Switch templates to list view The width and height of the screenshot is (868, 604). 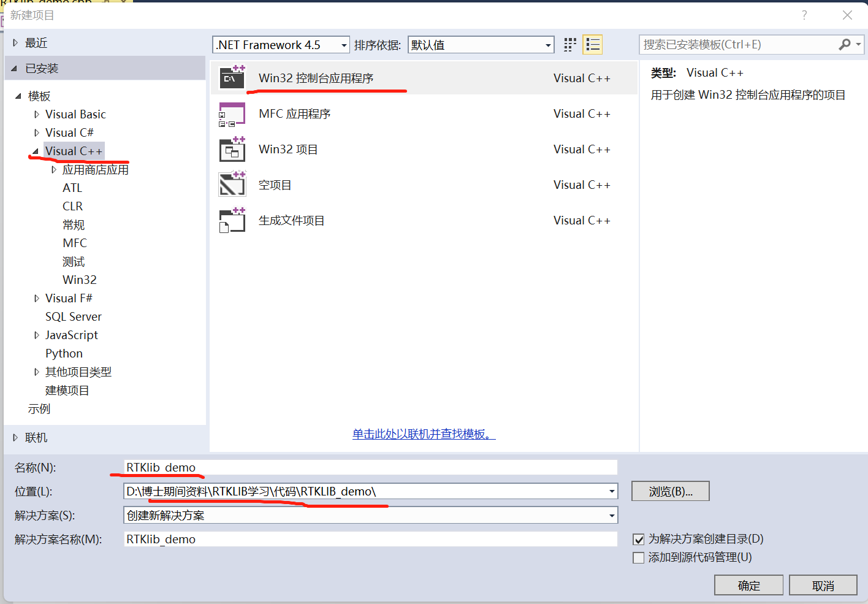(592, 44)
